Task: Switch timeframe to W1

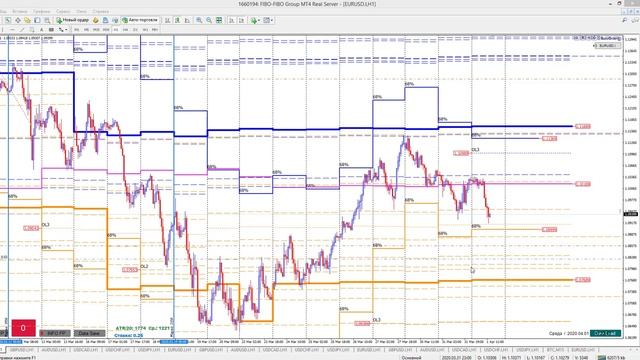Action: pos(145,30)
